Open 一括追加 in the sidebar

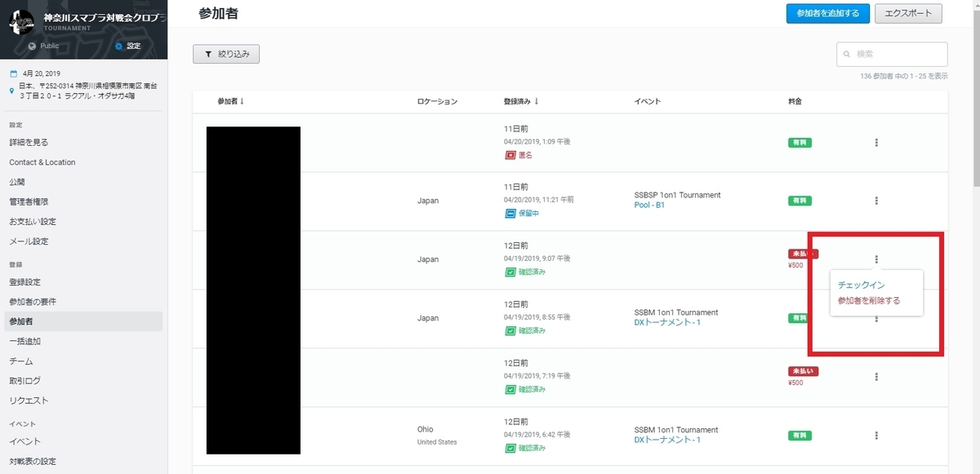[x=24, y=341]
